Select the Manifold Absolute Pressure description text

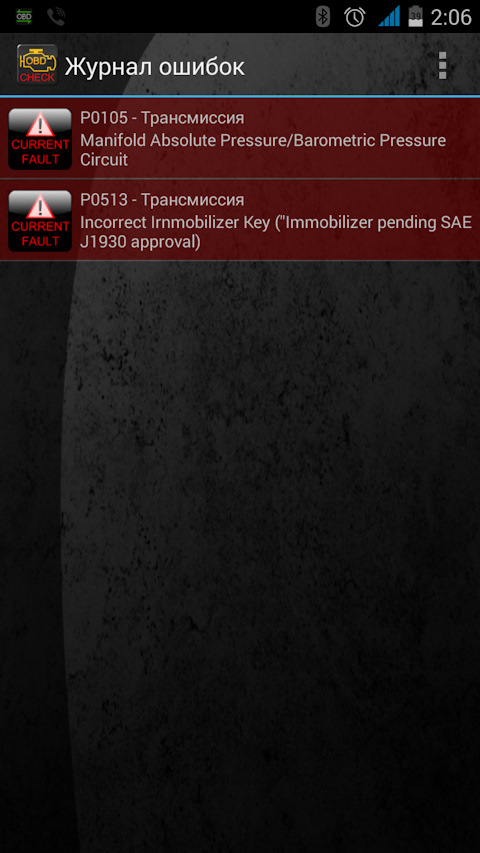(x=263, y=150)
